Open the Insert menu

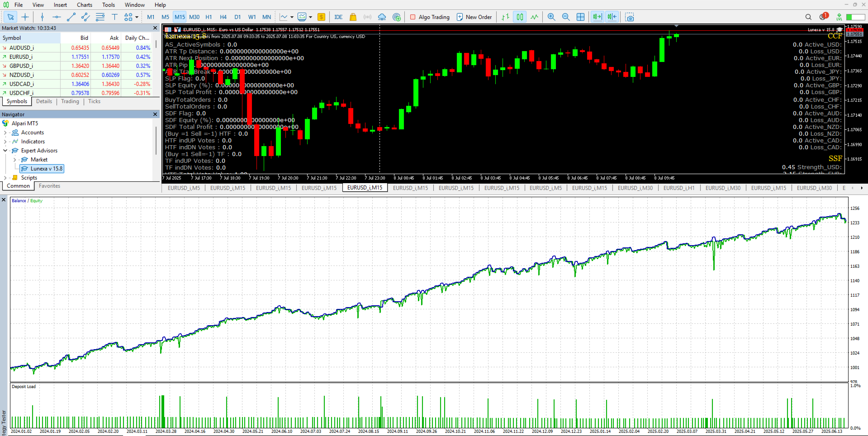[x=60, y=5]
